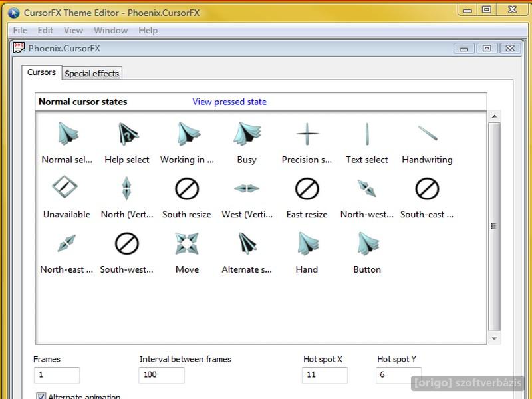Select the Help select cursor icon
Viewport: 532px width, 399px height.
pos(128,134)
